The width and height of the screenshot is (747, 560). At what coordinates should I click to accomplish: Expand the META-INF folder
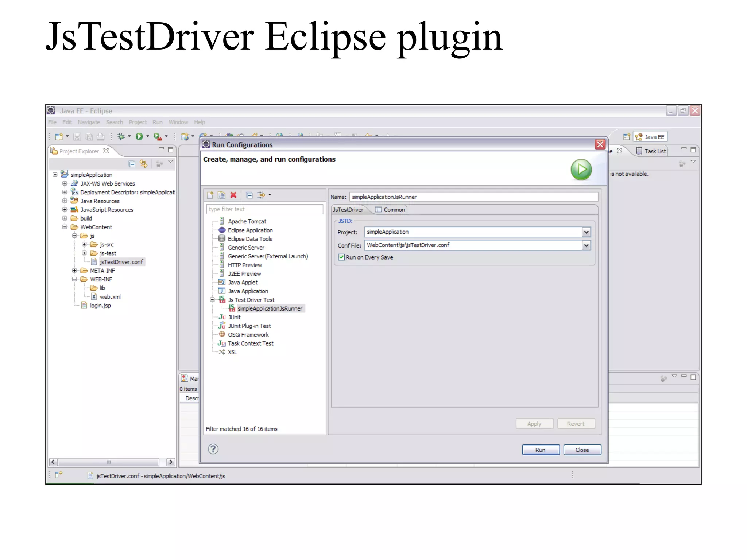pyautogui.click(x=74, y=271)
